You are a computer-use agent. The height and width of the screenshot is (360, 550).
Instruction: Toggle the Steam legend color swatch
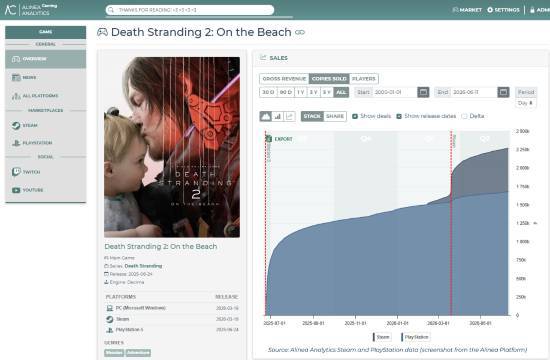pos(374,337)
